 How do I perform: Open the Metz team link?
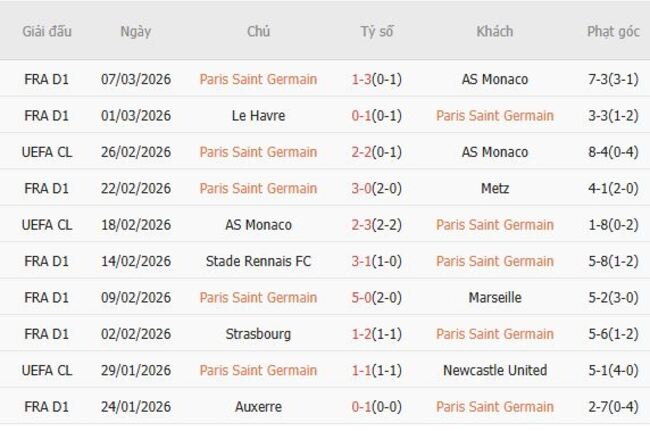click(x=495, y=188)
